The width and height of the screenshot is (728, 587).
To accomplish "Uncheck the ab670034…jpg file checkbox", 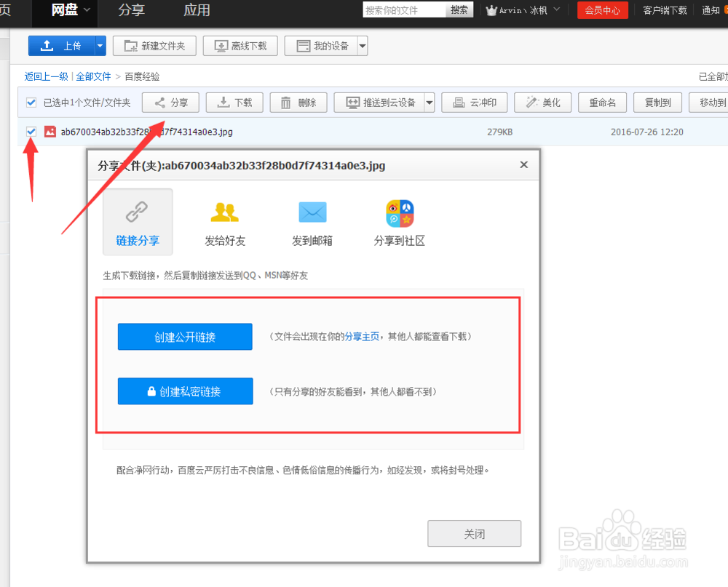I will pyautogui.click(x=31, y=132).
